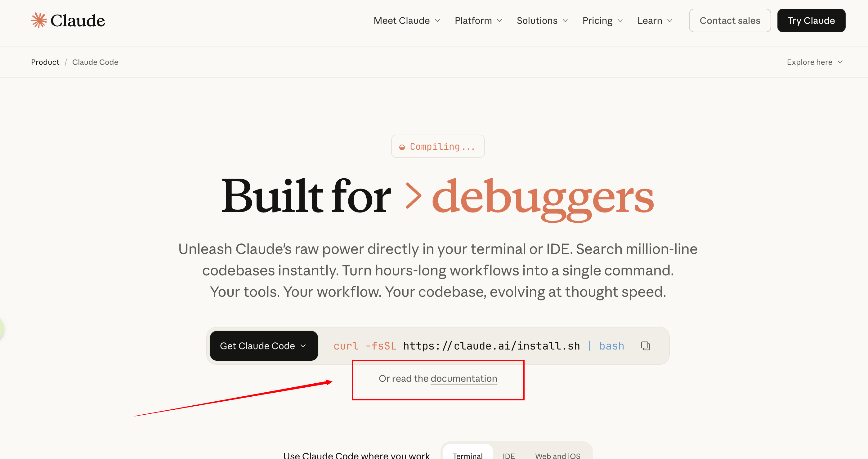
Task: Expand the Meet Claude menu
Action: pos(407,20)
